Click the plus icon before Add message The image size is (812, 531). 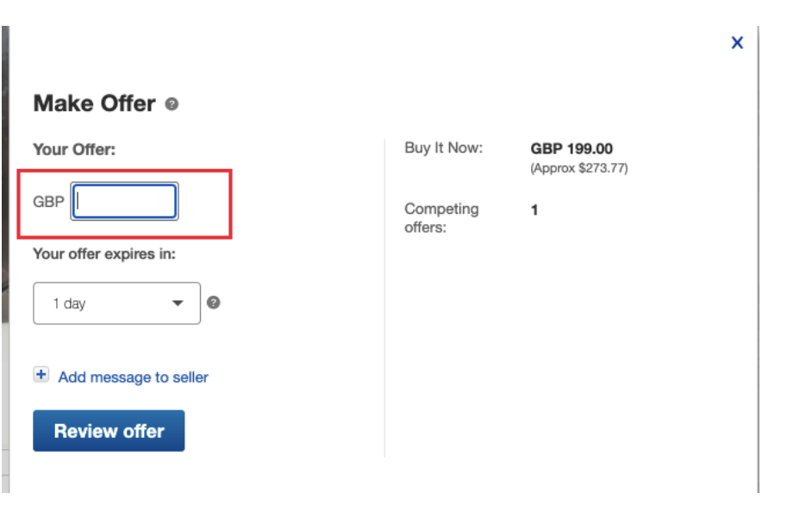[x=41, y=375]
